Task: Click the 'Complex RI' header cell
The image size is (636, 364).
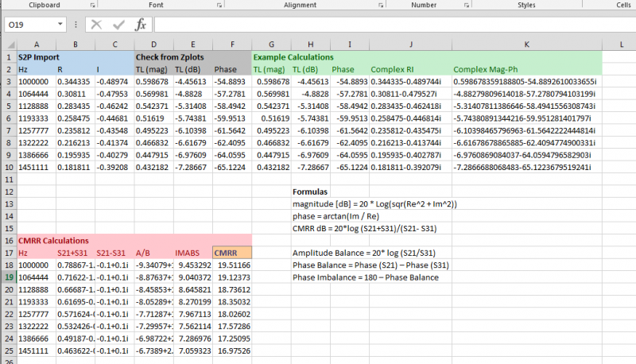Action: click(x=410, y=69)
